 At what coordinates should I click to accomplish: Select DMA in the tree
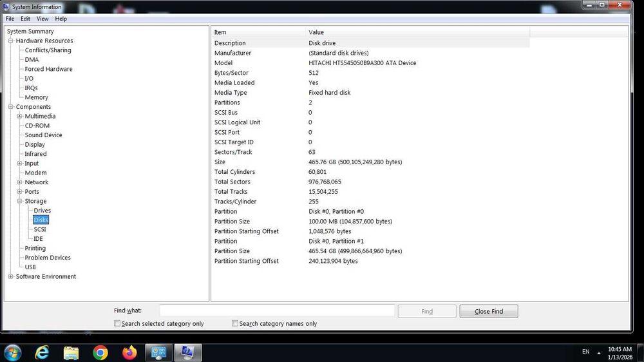click(32, 59)
